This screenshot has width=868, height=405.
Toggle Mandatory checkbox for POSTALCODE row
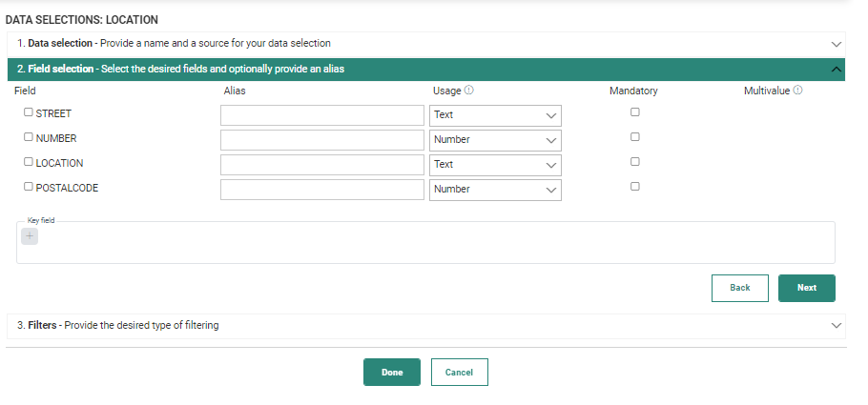[635, 187]
